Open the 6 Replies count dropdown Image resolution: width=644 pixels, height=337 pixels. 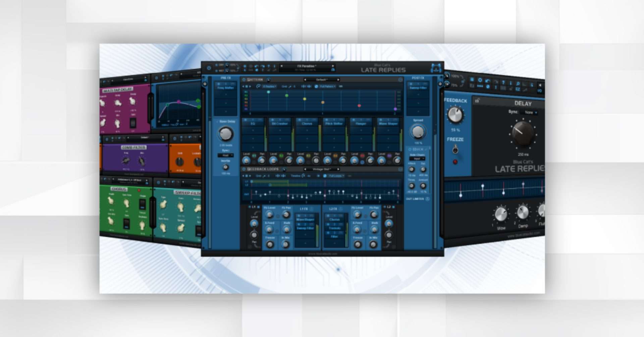tap(269, 87)
